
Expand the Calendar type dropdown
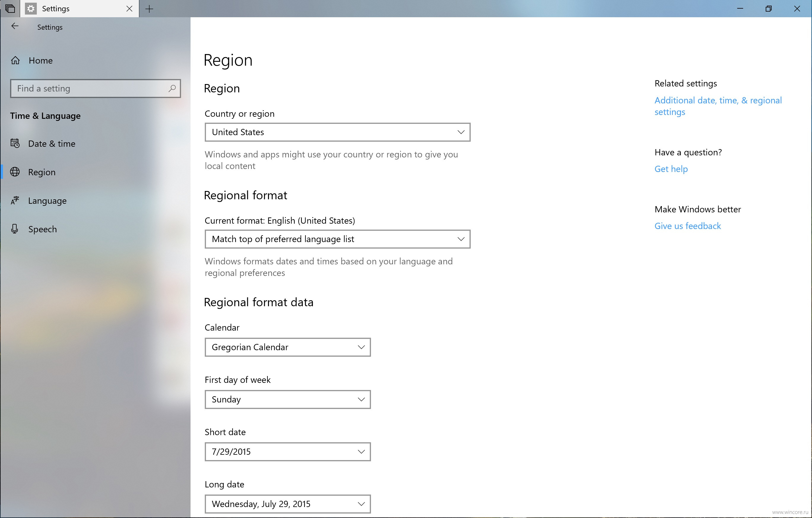pyautogui.click(x=361, y=346)
